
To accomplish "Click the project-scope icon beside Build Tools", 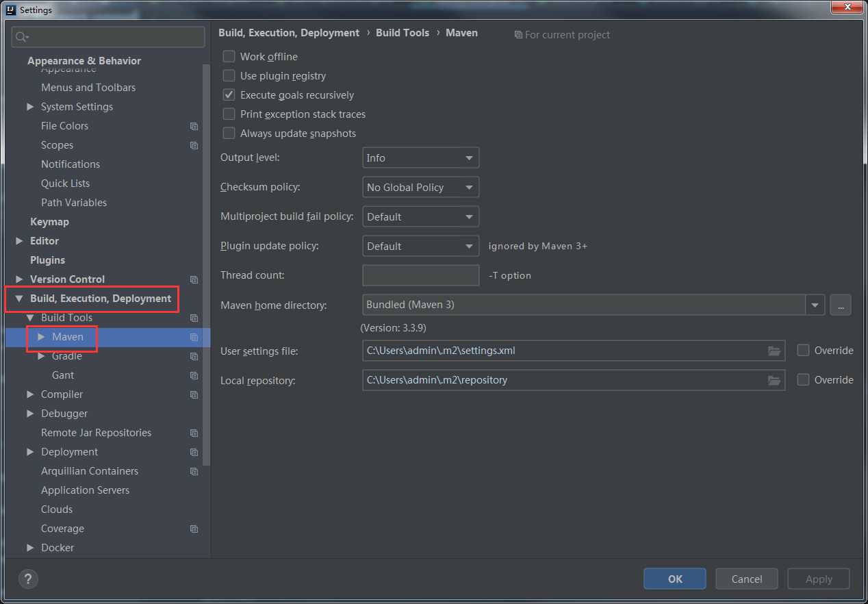I will (194, 318).
